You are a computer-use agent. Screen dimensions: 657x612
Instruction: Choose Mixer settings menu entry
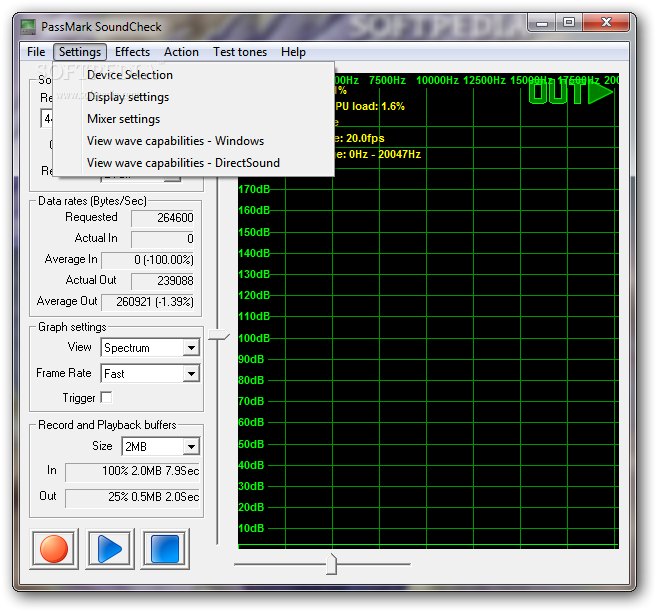(x=194, y=119)
